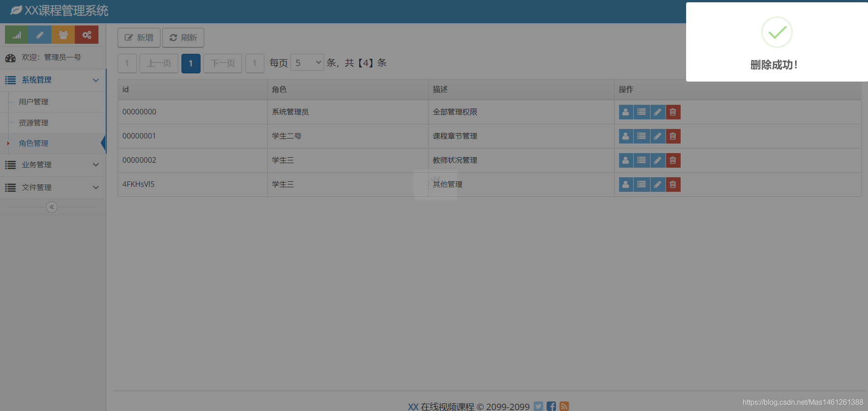This screenshot has height=411, width=868.
Task: Edit the 系统管理员 role
Action: (x=657, y=112)
